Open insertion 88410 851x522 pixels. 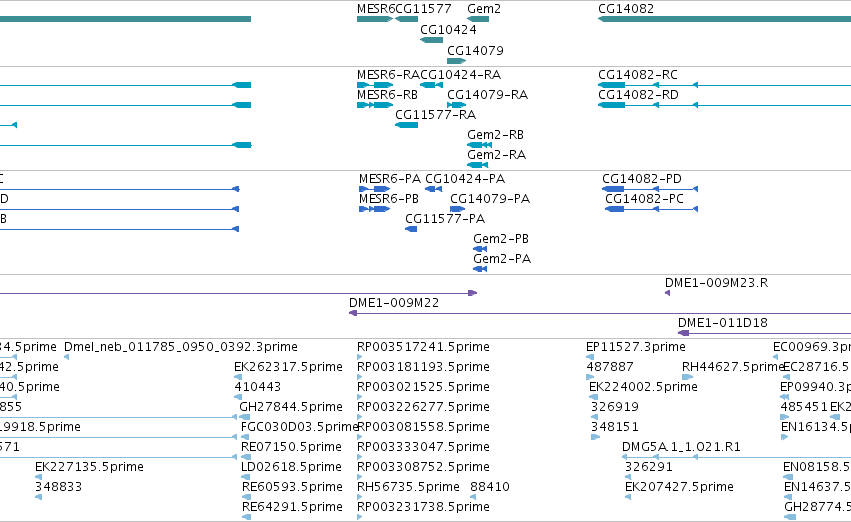click(490, 487)
